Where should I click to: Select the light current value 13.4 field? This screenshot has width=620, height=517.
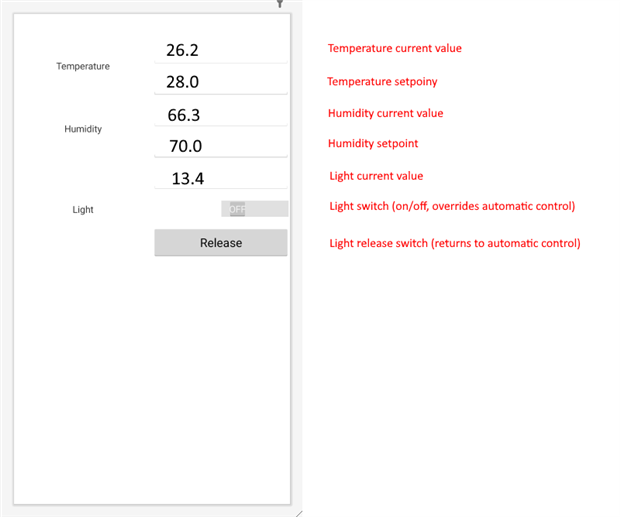pos(221,178)
